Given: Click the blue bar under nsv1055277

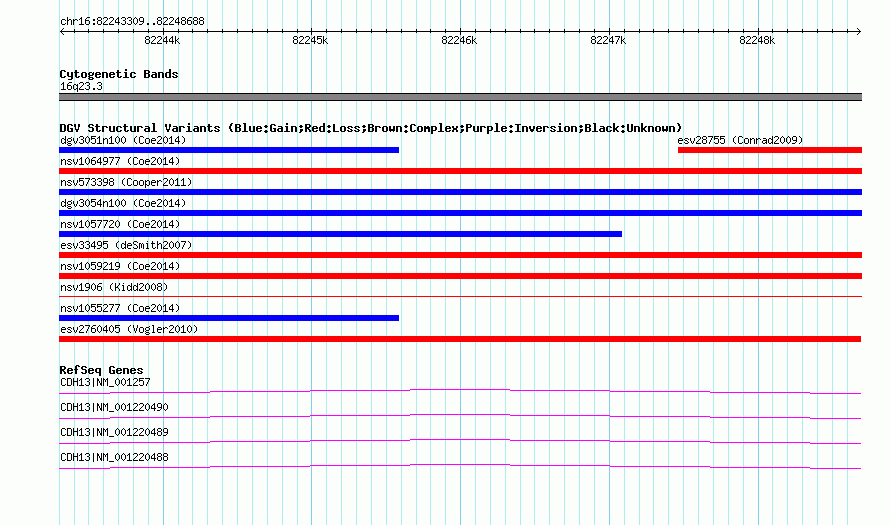Looking at the screenshot, I should 229,318.
